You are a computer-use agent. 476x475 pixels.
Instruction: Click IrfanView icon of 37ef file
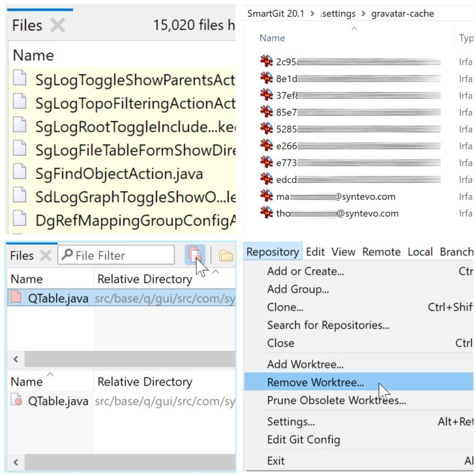click(267, 95)
